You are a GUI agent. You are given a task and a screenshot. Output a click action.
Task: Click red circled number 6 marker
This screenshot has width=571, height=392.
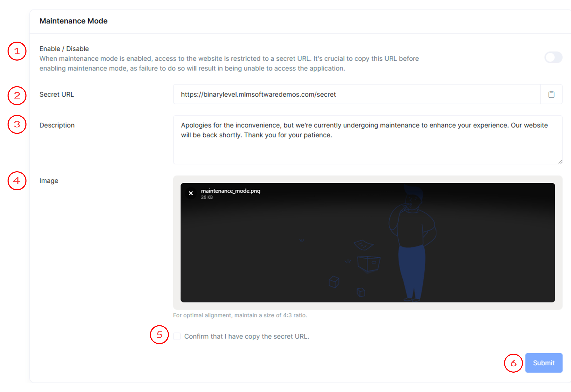513,363
